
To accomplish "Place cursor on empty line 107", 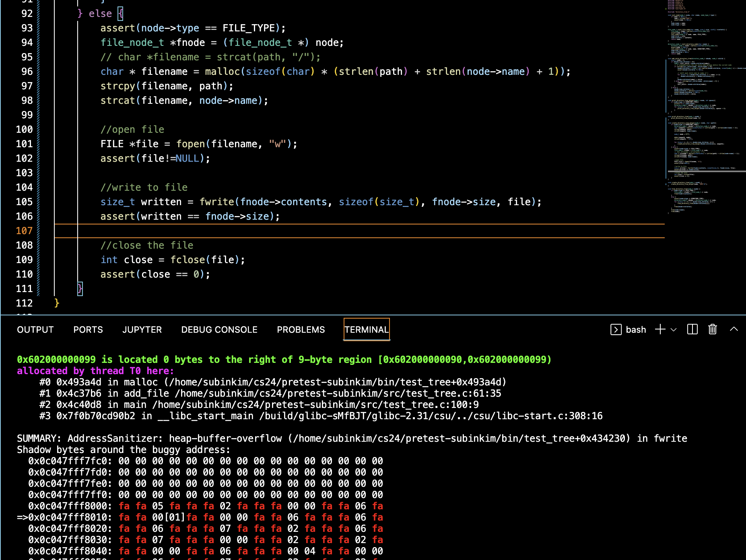I will click(x=282, y=231).
